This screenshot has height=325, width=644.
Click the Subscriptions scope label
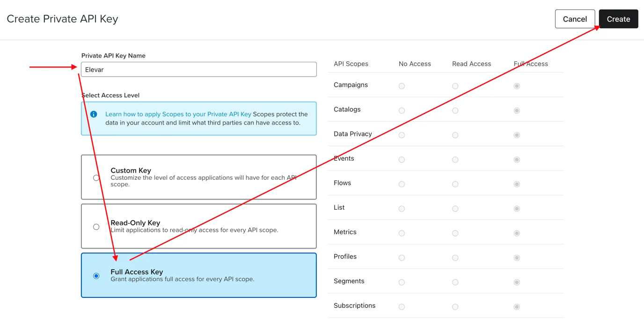(x=354, y=305)
